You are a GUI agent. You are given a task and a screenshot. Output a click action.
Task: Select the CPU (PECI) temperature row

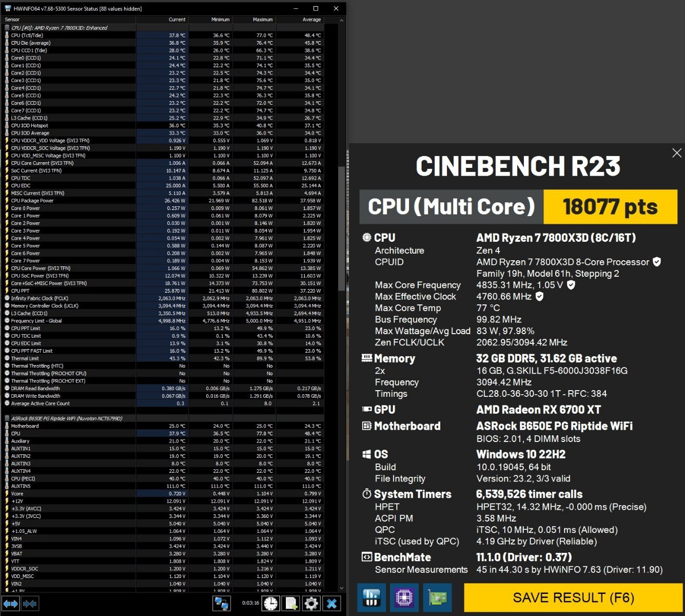[x=163, y=478]
